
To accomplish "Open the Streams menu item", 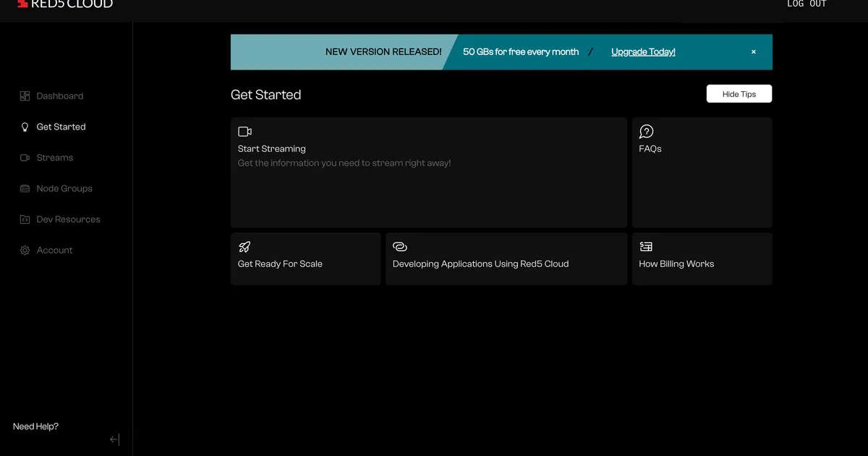I will click(55, 158).
